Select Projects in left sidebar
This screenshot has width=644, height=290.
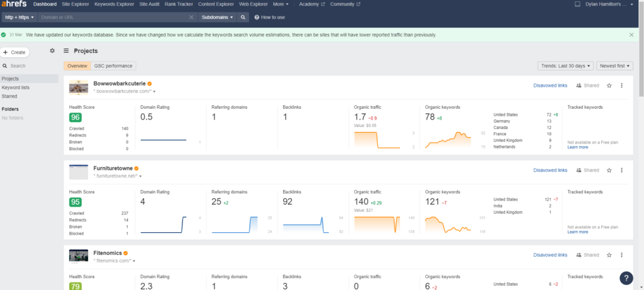tap(29, 79)
